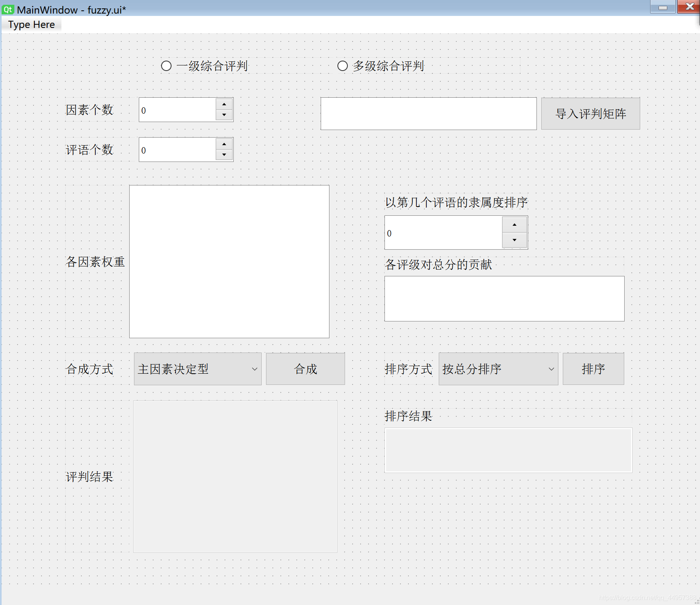Select the 一级综合评判 radio button
700x605 pixels.
tap(166, 65)
